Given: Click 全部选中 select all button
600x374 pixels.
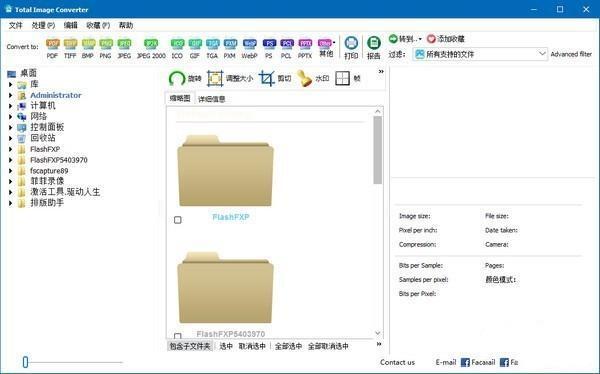Looking at the screenshot, I should click(x=289, y=346).
